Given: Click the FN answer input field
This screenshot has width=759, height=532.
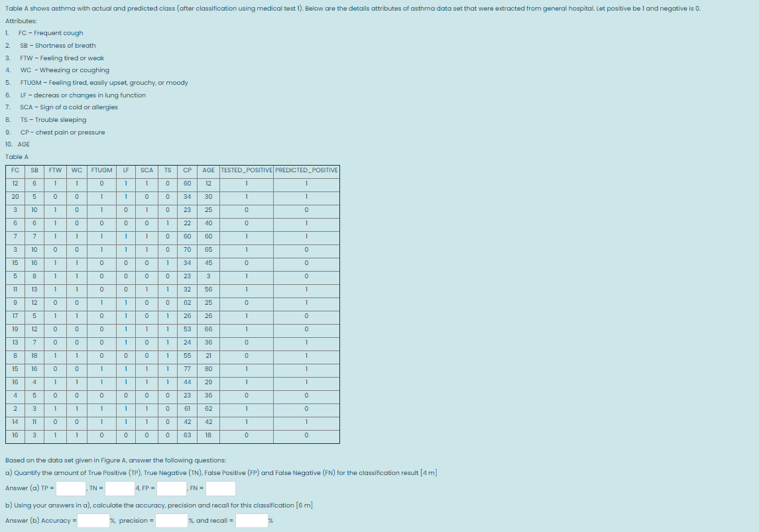Looking at the screenshot, I should coord(221,488).
